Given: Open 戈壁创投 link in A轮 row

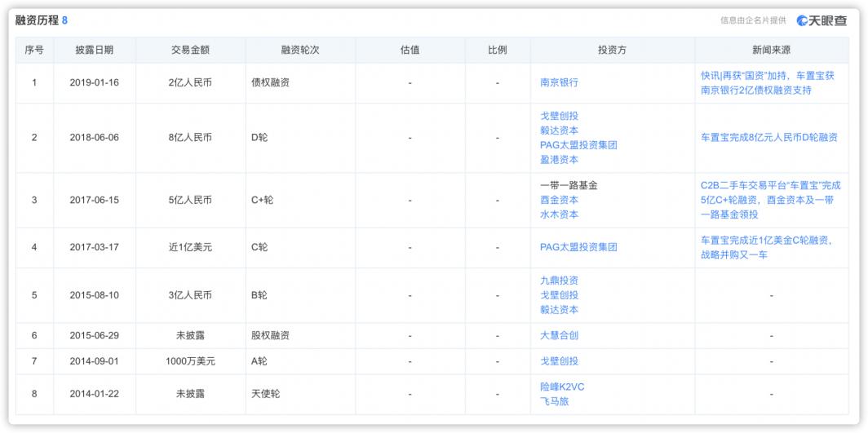Looking at the screenshot, I should (x=559, y=361).
